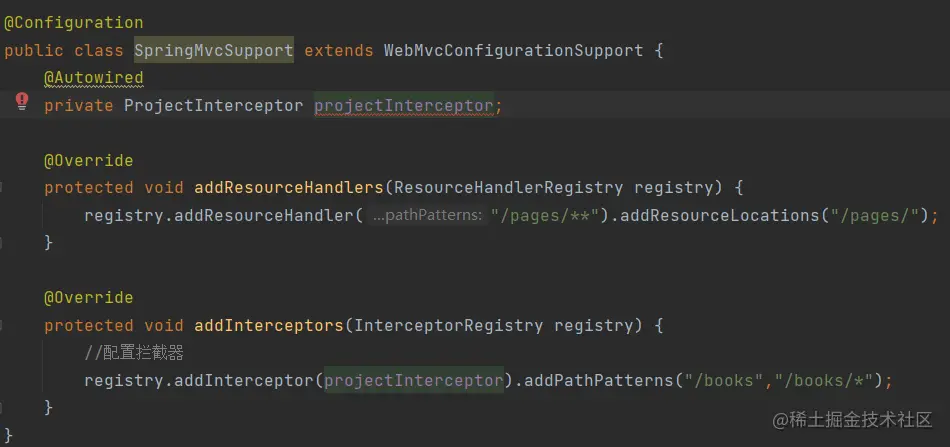
Task: Collapse the addResourceHandlers method fold marker
Action: tap(3, 187)
